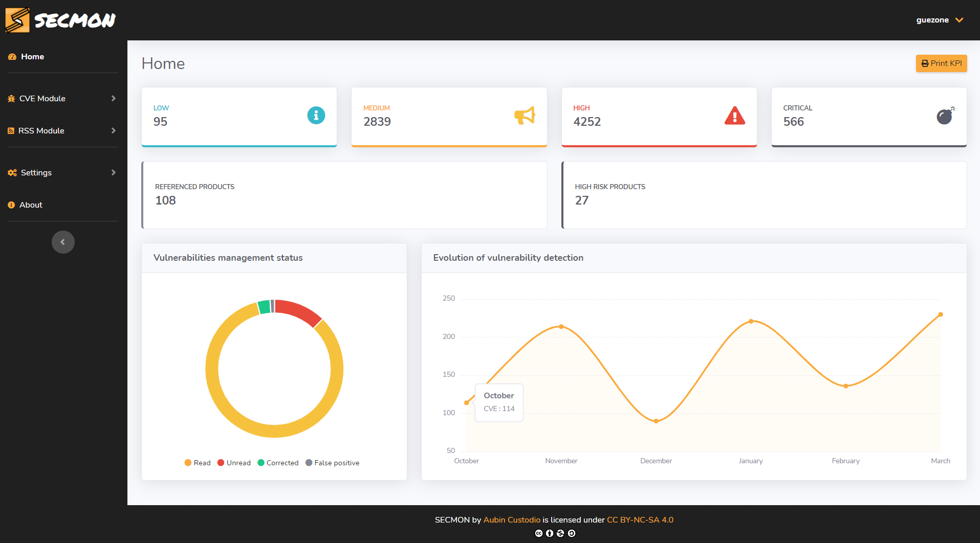Open the Aubin Custodio link in footer

(x=511, y=519)
